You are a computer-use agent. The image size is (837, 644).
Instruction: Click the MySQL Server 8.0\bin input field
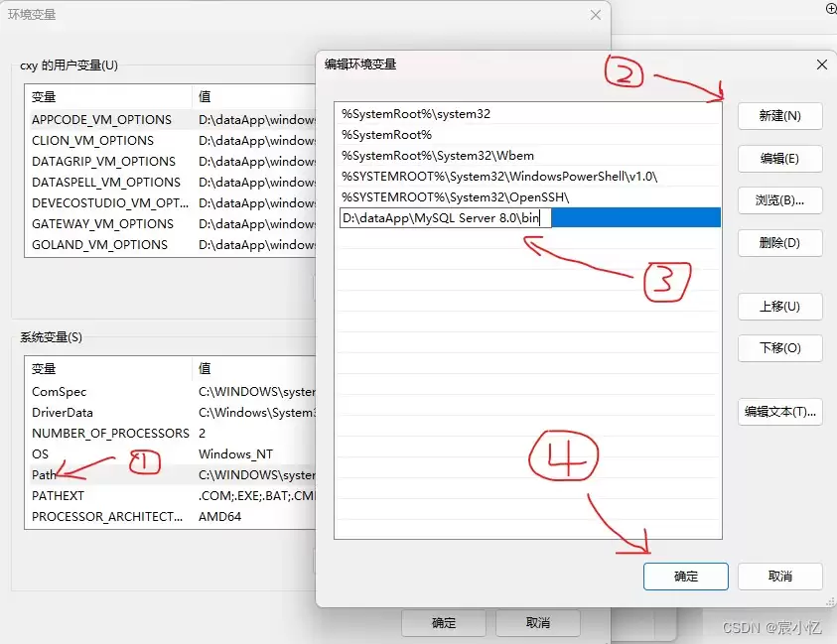coord(445,217)
